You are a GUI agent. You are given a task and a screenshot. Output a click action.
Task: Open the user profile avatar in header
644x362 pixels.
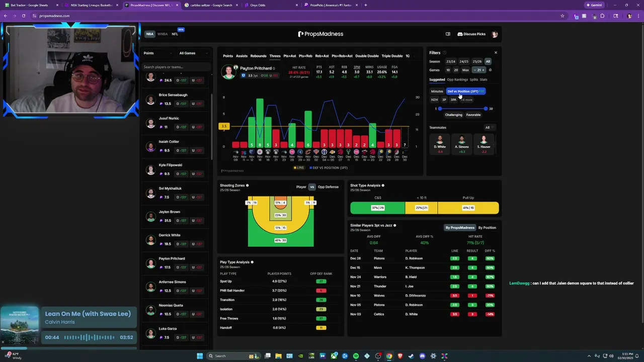point(495,34)
